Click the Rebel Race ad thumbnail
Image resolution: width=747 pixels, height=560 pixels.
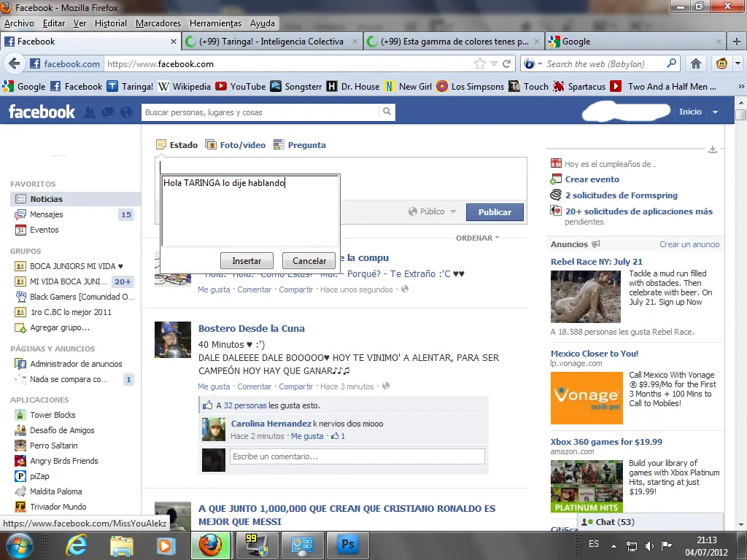click(586, 297)
